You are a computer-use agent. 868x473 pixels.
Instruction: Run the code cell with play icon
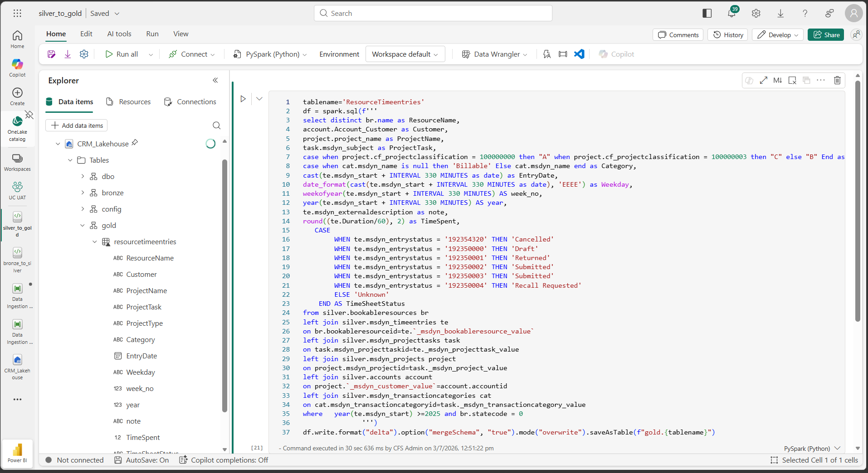pyautogui.click(x=243, y=99)
